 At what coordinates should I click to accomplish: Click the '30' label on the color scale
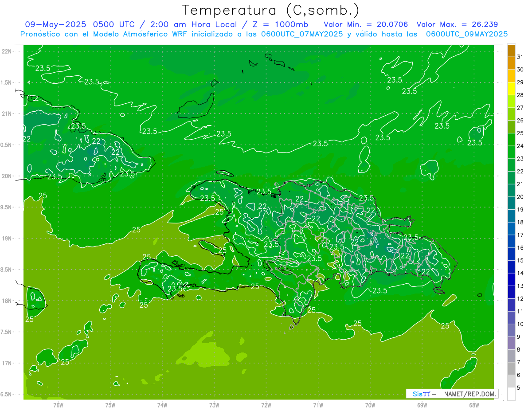520,69
